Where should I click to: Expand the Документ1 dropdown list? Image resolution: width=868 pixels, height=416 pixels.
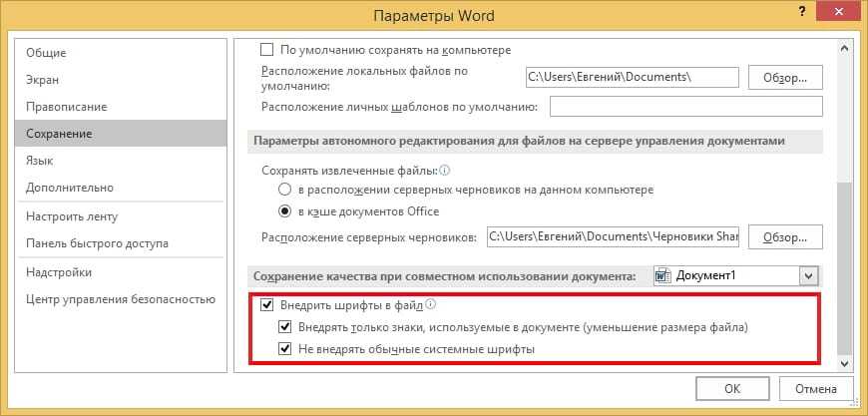tap(809, 276)
